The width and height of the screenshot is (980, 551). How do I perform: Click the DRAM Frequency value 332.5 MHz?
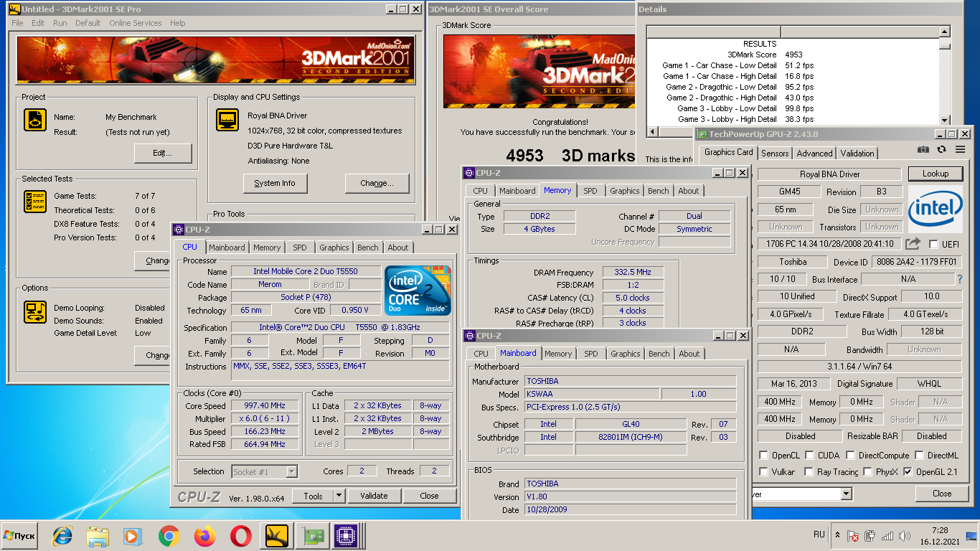[633, 273]
